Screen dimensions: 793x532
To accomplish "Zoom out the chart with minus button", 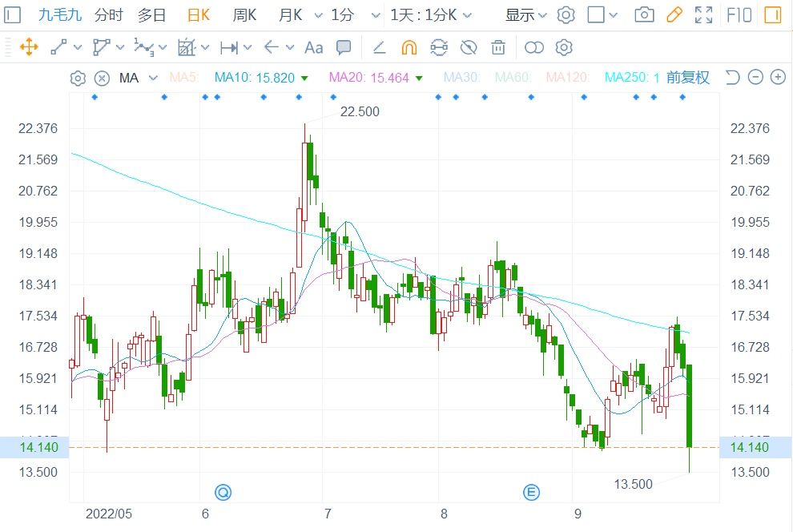I will [x=755, y=78].
